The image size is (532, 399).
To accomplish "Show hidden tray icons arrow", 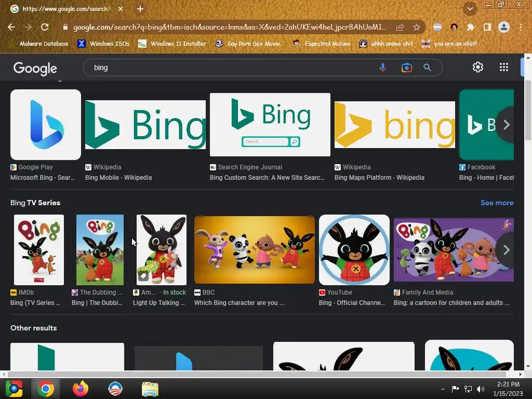I will point(443,389).
